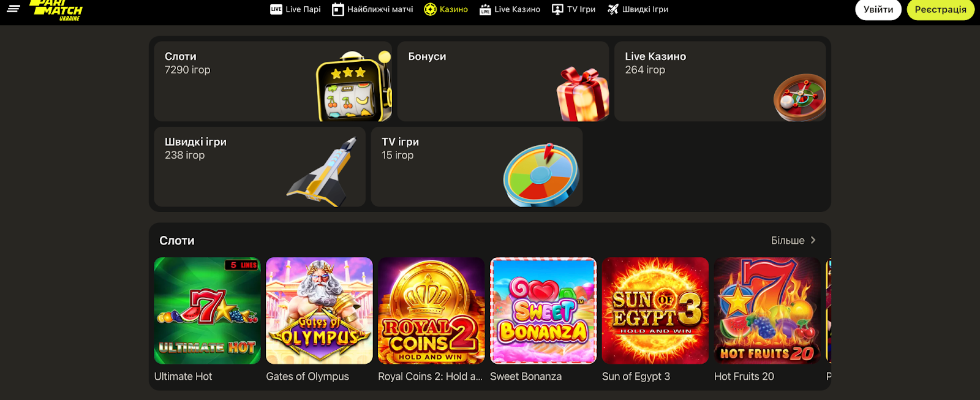Click the Казино chip icon in navbar
This screenshot has width=980, height=400.
point(430,9)
